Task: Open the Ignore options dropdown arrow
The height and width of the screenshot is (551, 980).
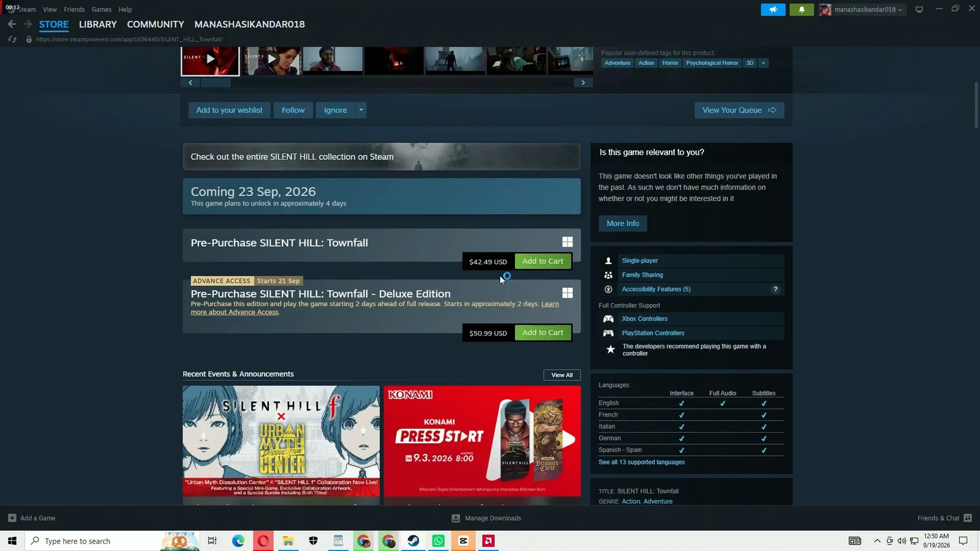Action: pos(361,110)
